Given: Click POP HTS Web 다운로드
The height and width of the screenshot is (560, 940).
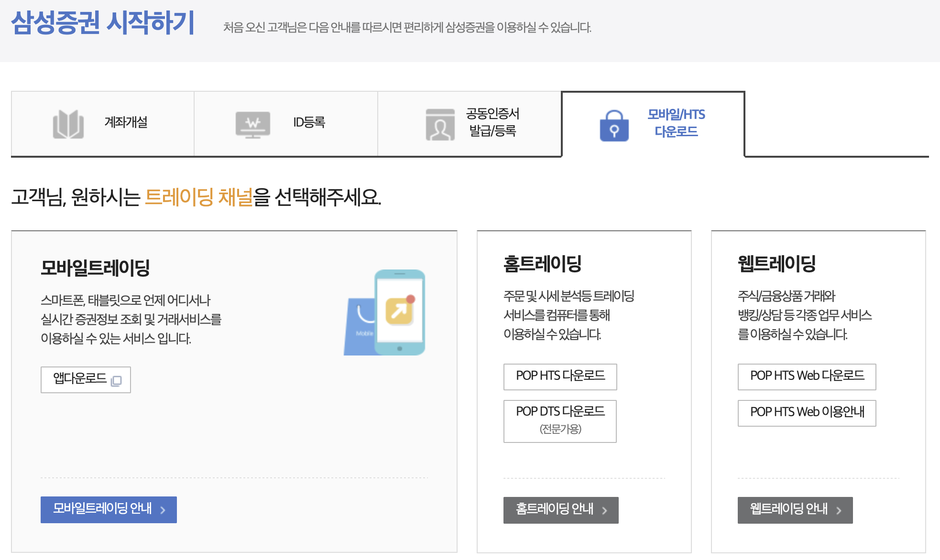Looking at the screenshot, I should [x=807, y=377].
